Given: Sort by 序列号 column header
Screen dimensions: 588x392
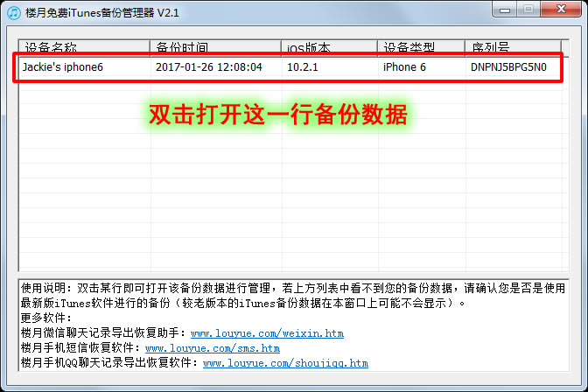Looking at the screenshot, I should click(513, 48).
